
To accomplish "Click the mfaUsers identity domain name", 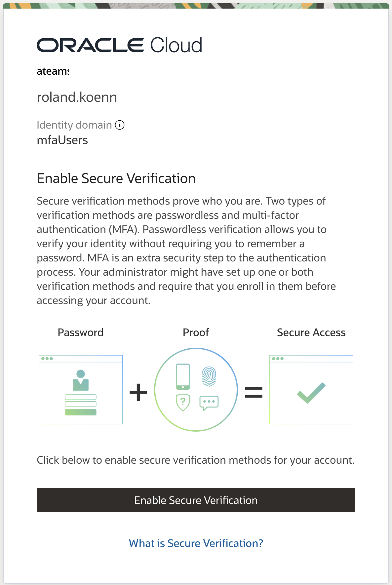I will click(x=62, y=140).
